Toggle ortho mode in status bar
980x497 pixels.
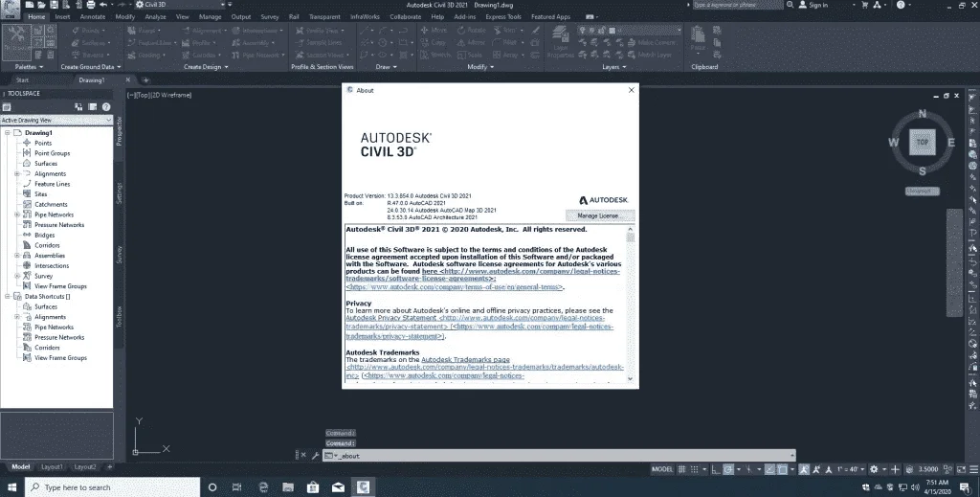pos(716,469)
